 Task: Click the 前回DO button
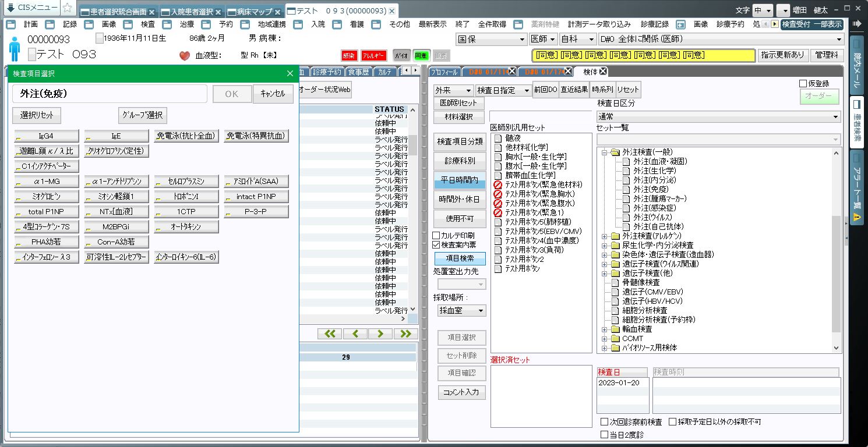coord(546,90)
